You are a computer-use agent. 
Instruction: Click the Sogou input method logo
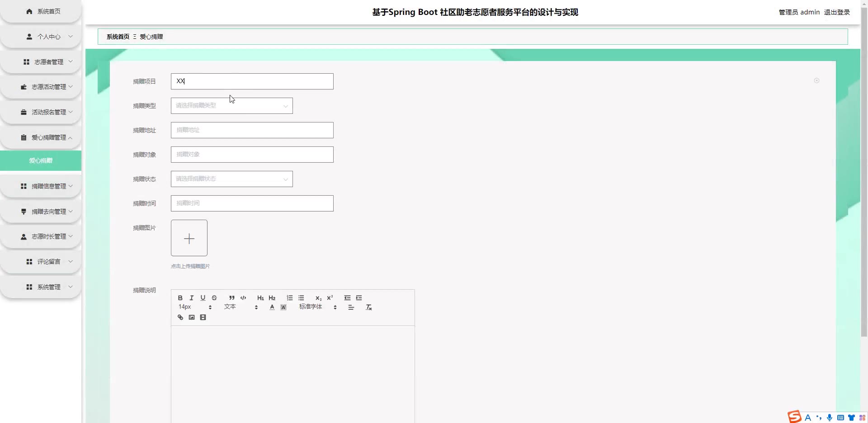[794, 417]
